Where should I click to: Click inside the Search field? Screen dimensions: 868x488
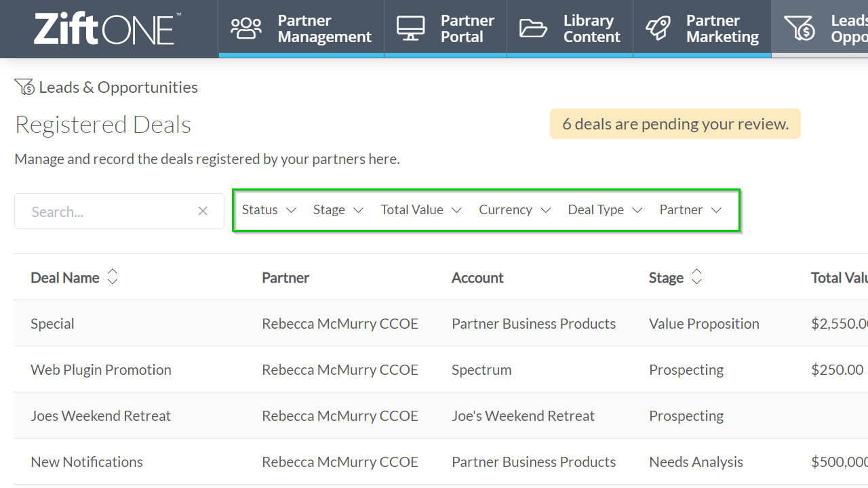[102, 211]
